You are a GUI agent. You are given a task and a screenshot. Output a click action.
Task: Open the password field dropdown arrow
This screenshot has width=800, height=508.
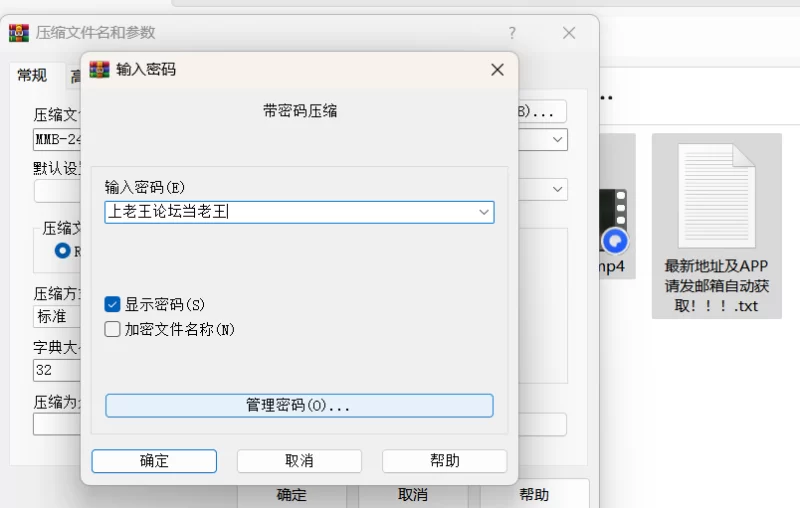484,212
